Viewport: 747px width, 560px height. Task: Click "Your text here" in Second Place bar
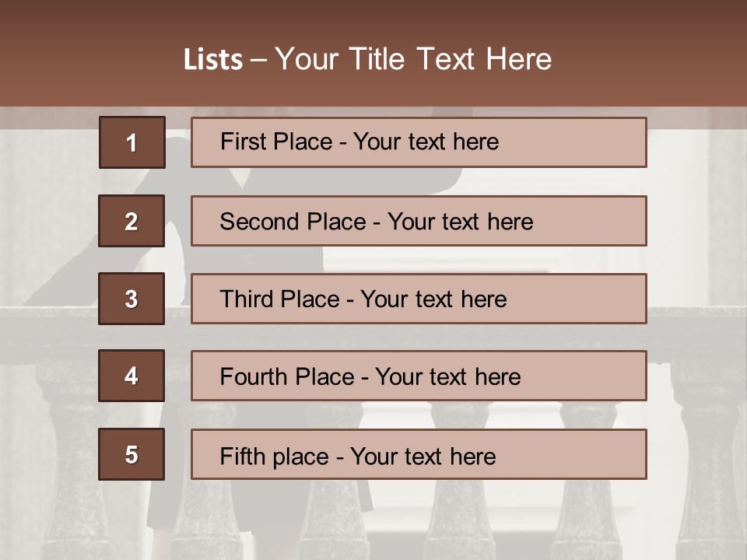(460, 222)
